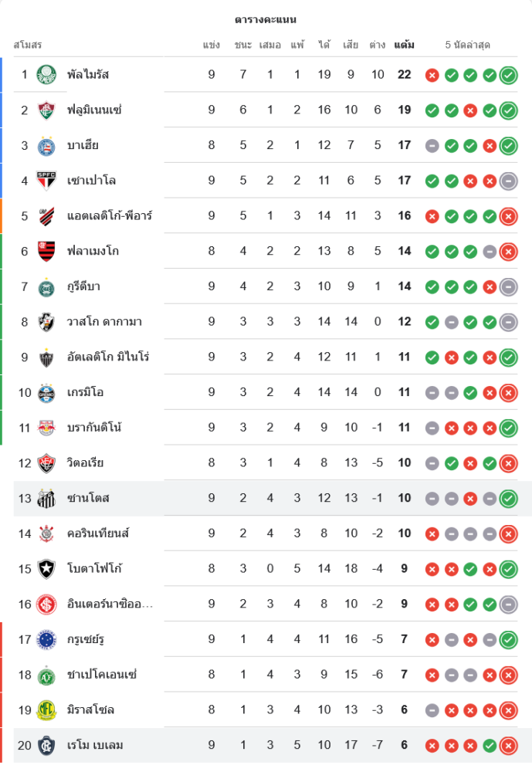Select the Santos team crest
The image size is (532, 772).
coord(46,499)
